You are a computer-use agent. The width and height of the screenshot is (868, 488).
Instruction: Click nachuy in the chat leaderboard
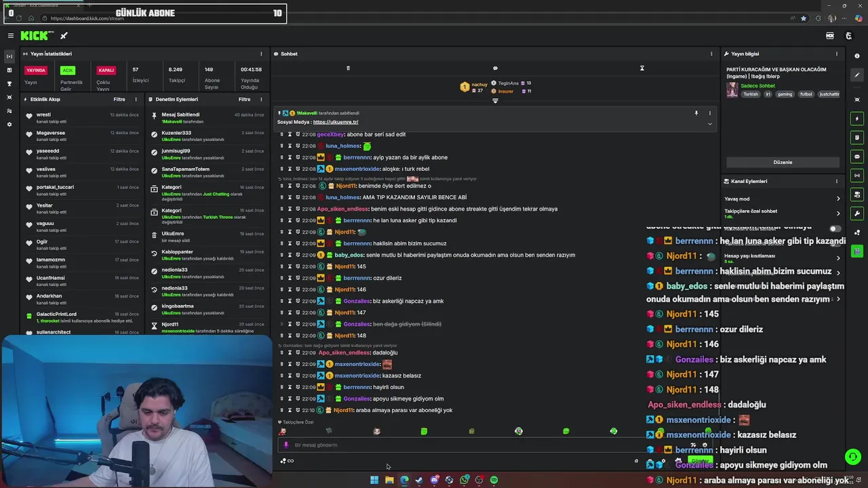click(479, 85)
